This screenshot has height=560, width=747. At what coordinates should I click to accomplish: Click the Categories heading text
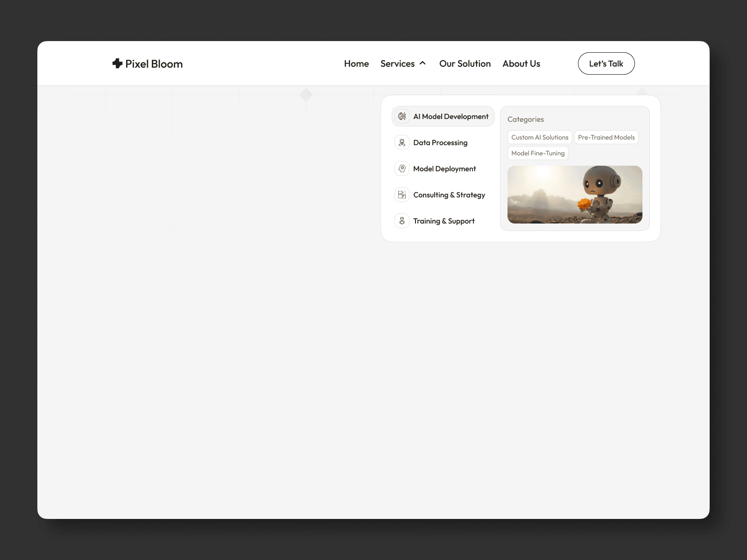tap(526, 119)
